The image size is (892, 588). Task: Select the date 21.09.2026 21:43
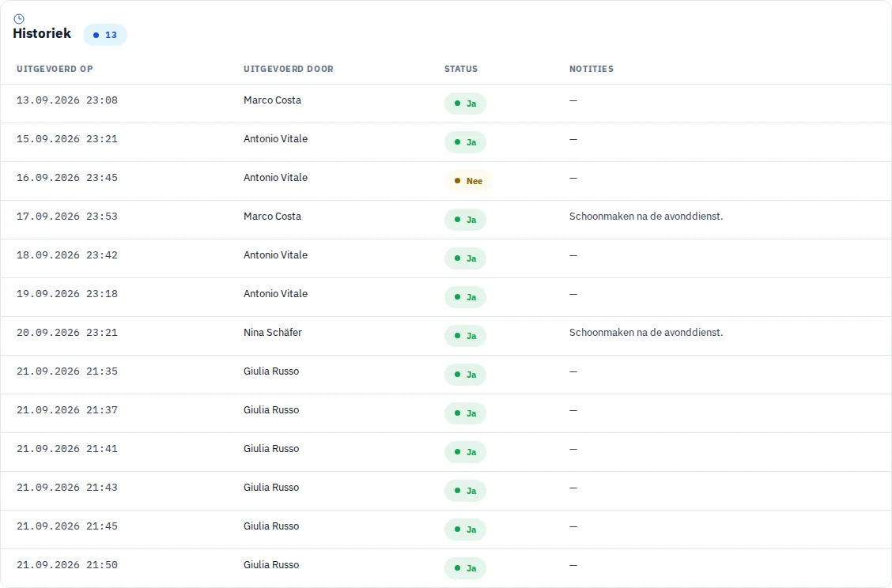pos(67,487)
